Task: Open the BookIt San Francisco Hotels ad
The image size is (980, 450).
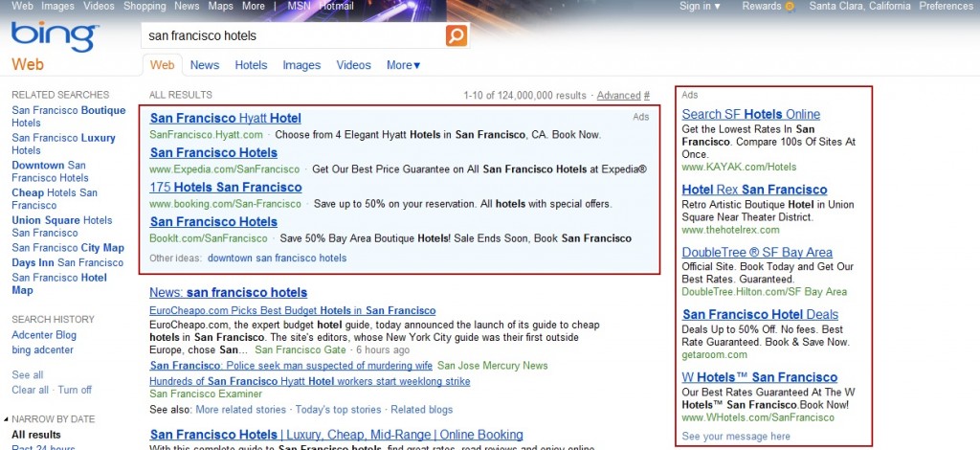Action: (x=213, y=221)
